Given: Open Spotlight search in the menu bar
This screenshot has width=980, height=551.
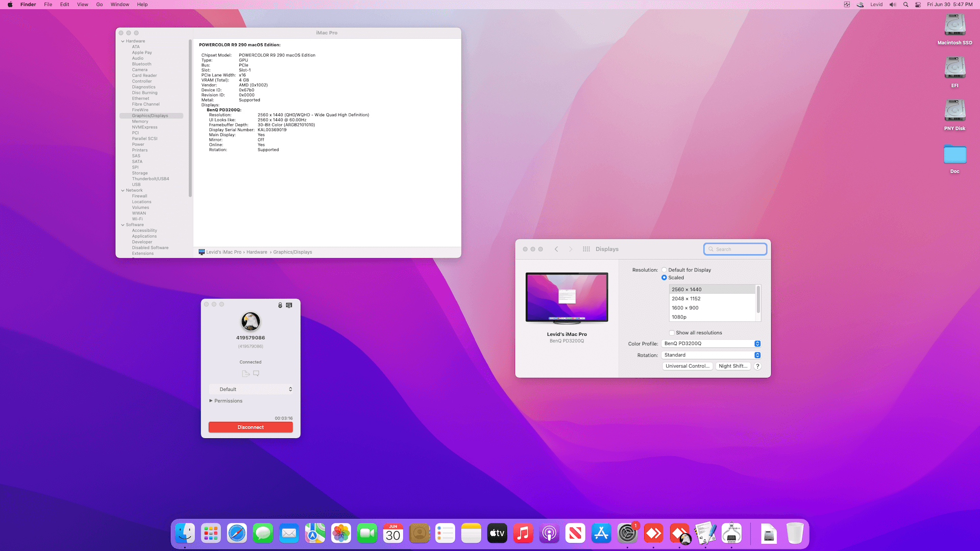Looking at the screenshot, I should tap(905, 5).
